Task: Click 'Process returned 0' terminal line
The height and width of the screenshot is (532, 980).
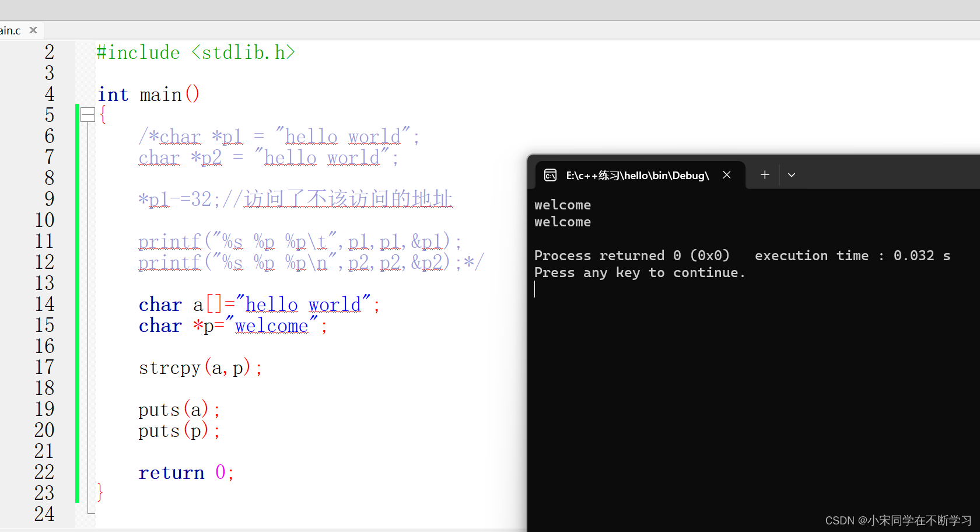Action: click(x=632, y=256)
